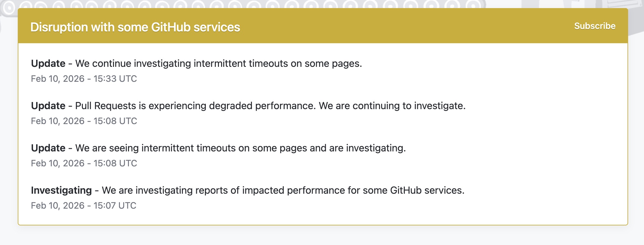Viewport: 644px width, 245px height.
Task: Click the word "GitHub" in the incident title
Action: [171, 27]
